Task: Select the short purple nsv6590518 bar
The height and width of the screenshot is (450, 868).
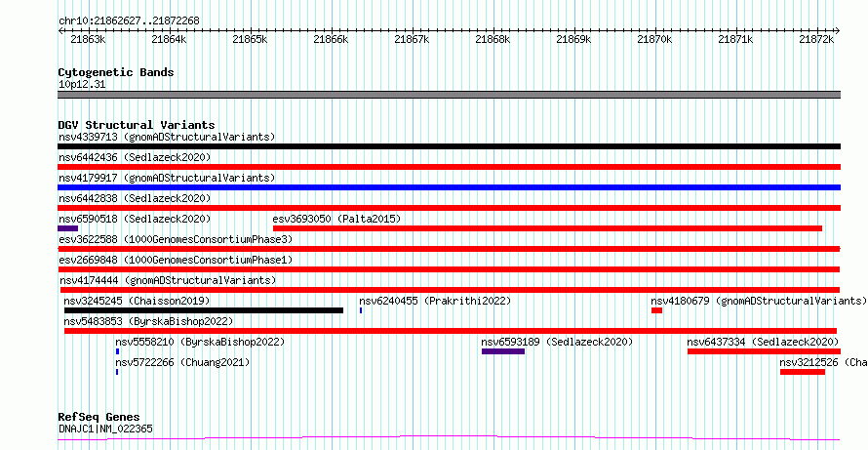Action: [x=67, y=228]
